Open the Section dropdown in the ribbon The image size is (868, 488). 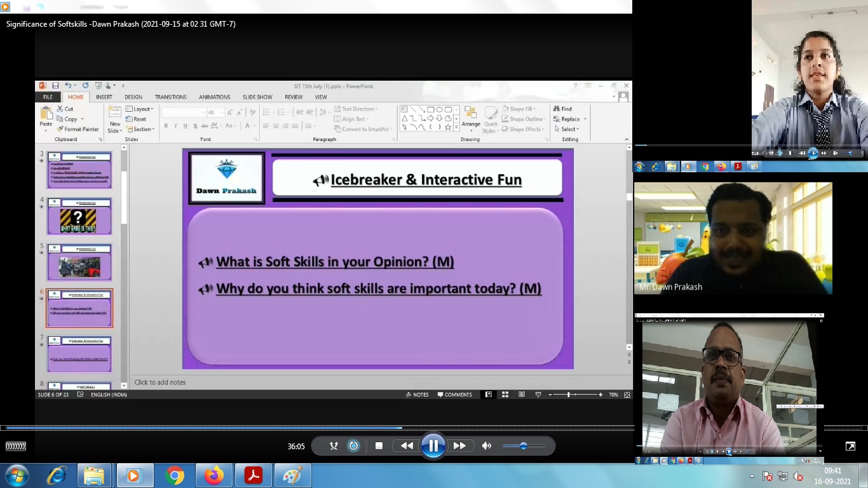[140, 129]
